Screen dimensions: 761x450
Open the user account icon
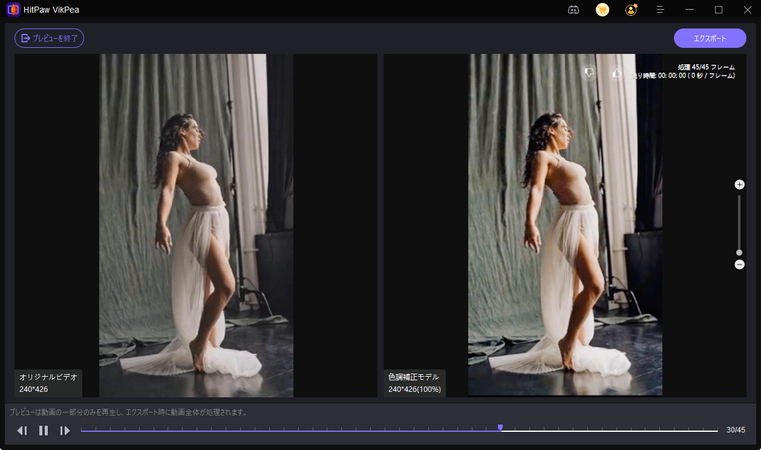(631, 10)
